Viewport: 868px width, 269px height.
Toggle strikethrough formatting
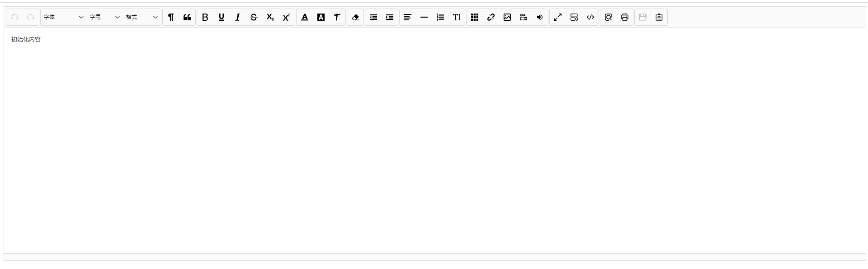(x=254, y=17)
